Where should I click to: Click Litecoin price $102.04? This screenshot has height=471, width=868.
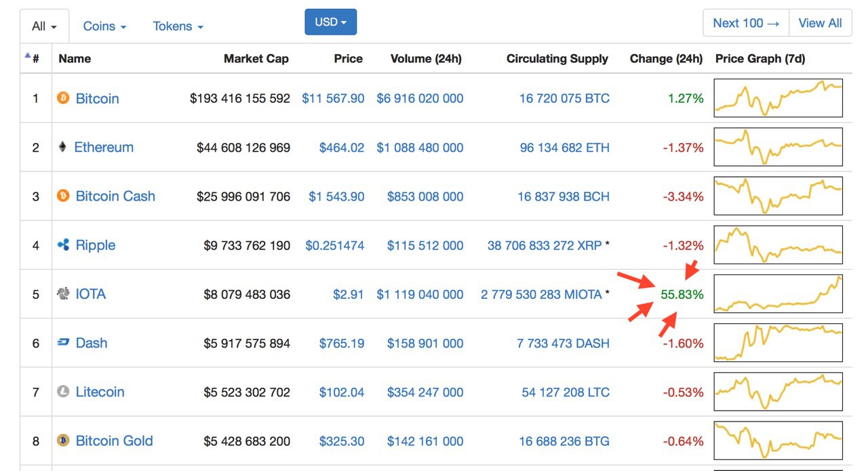click(x=342, y=392)
